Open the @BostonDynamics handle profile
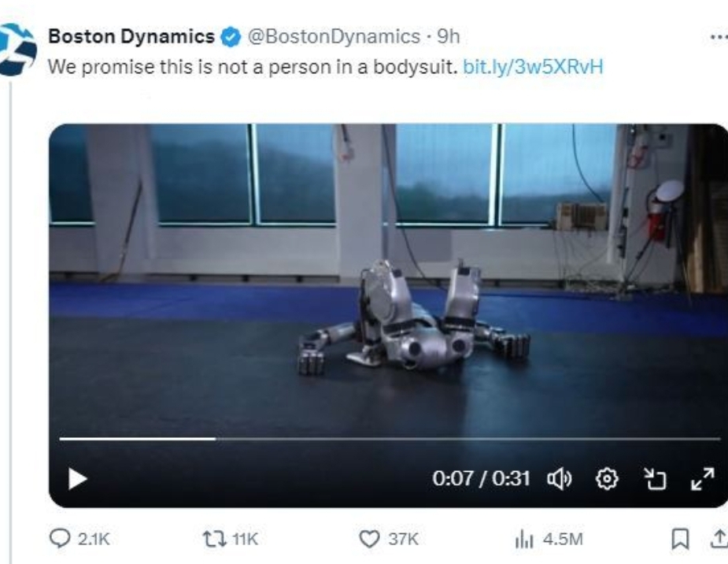This screenshot has width=728, height=564. click(x=334, y=36)
